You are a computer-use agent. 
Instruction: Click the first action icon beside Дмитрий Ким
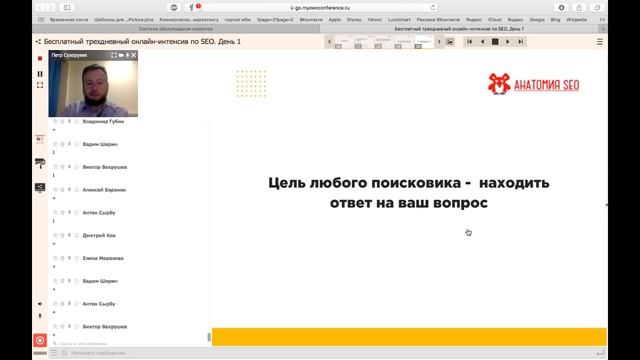[x=55, y=236]
